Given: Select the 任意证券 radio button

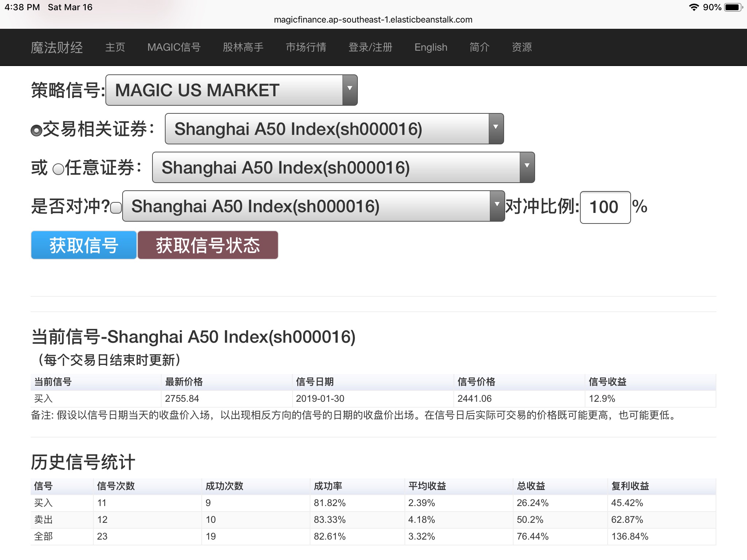Looking at the screenshot, I should tap(58, 169).
